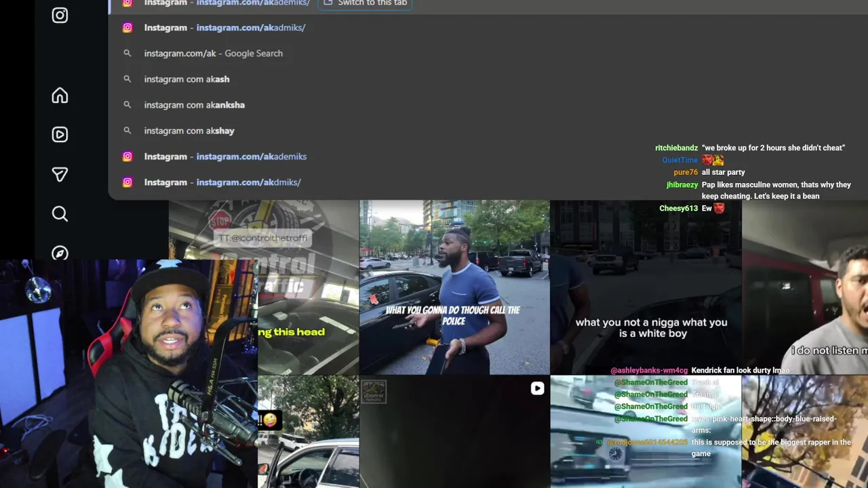
Task: Choose the 'instagram com akshay' suggestion
Action: pos(488,131)
